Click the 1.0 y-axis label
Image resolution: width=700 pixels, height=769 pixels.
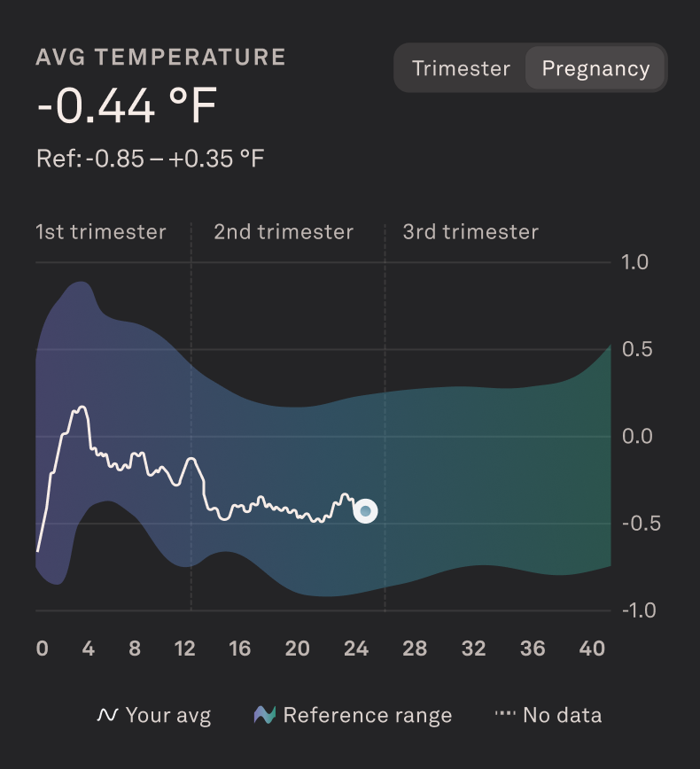636,262
